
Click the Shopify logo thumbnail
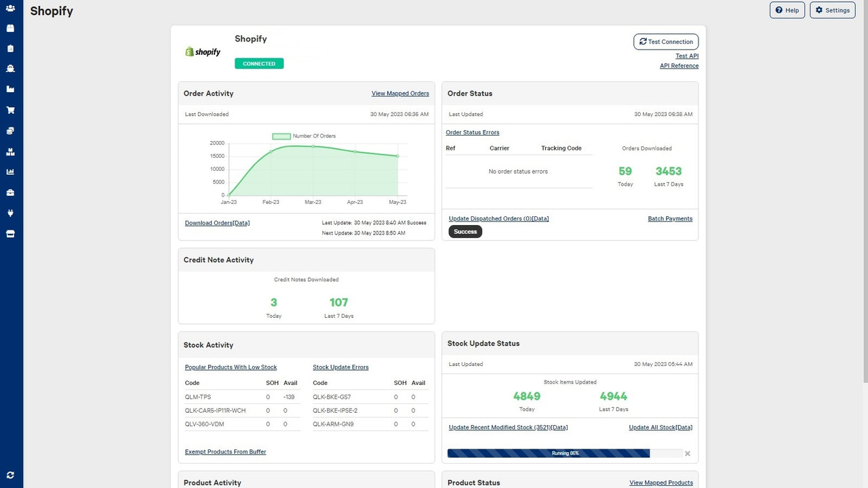201,51
